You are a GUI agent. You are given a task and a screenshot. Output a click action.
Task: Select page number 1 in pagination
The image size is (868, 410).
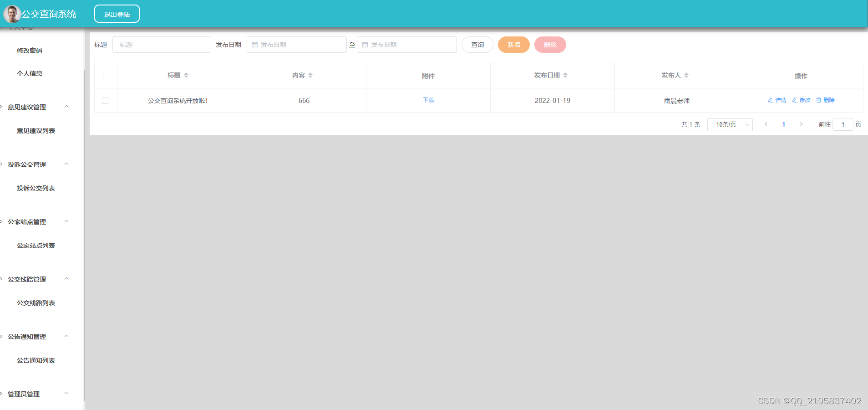pos(783,124)
